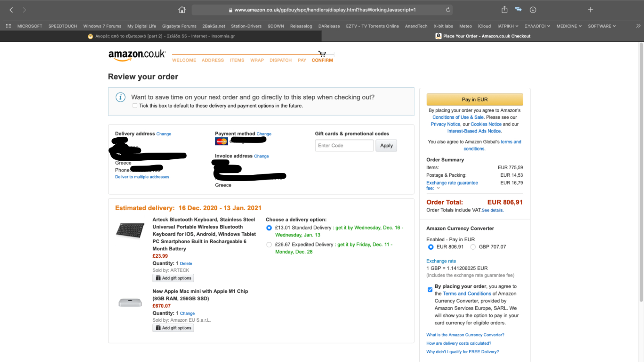Viewport: 644px width, 362px height.
Task: Switch to the Insomnia.gr forum tab
Action: click(x=161, y=36)
